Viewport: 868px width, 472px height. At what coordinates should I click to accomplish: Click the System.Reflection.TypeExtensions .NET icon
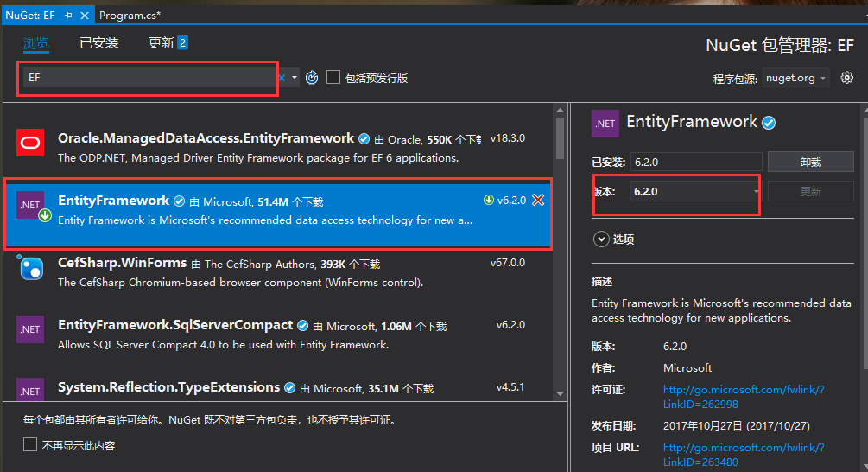pos(30,390)
